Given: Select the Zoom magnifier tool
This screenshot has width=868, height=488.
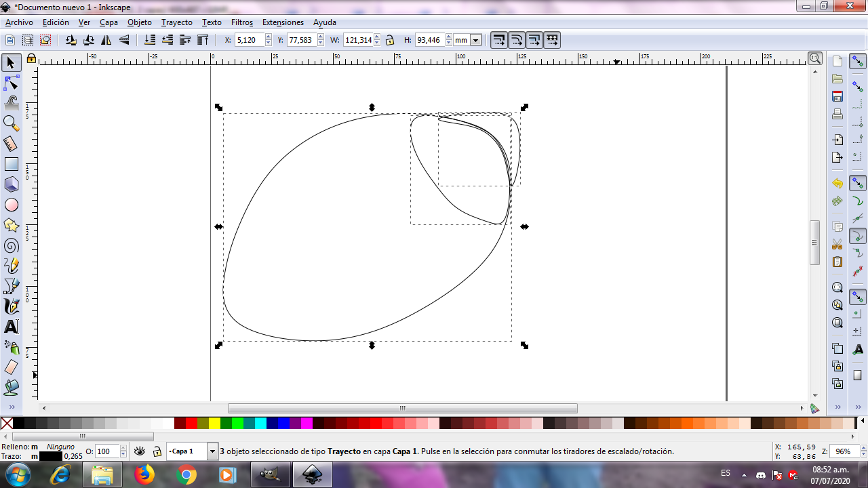Looking at the screenshot, I should 11,123.
